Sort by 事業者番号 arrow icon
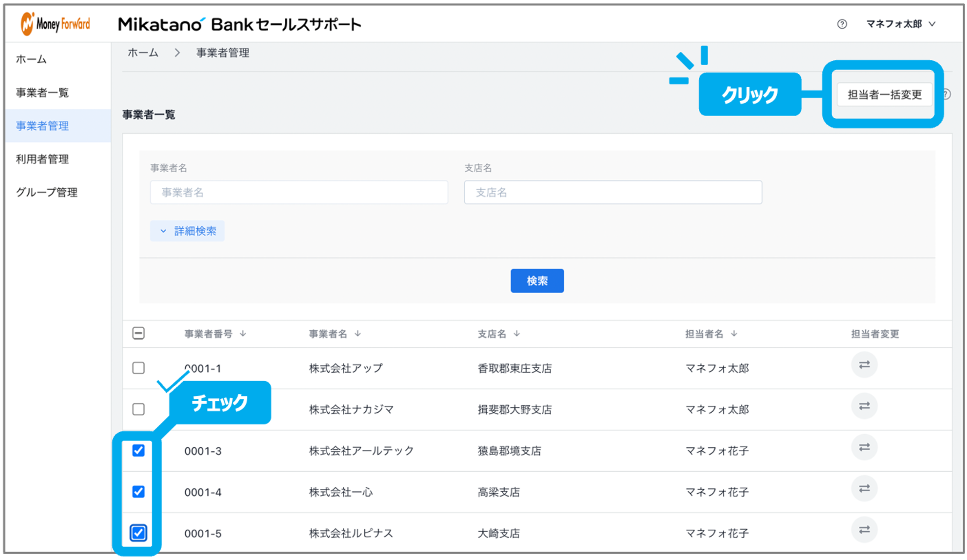Viewport: 967px width, 560px height. (x=243, y=334)
